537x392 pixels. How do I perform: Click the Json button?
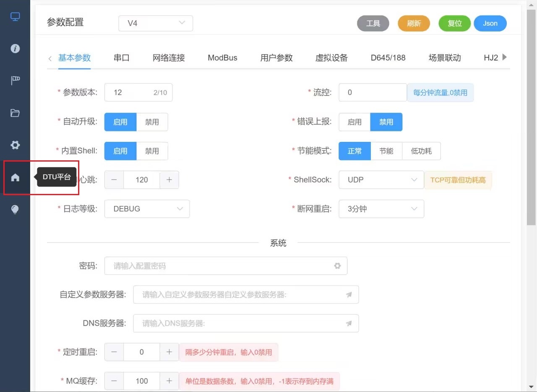pos(490,24)
